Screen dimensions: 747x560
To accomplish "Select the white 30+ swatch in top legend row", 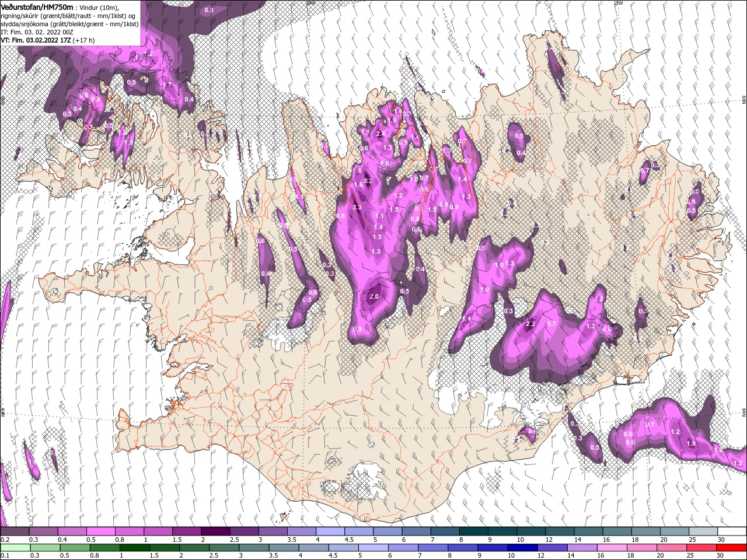I will pos(732,531).
